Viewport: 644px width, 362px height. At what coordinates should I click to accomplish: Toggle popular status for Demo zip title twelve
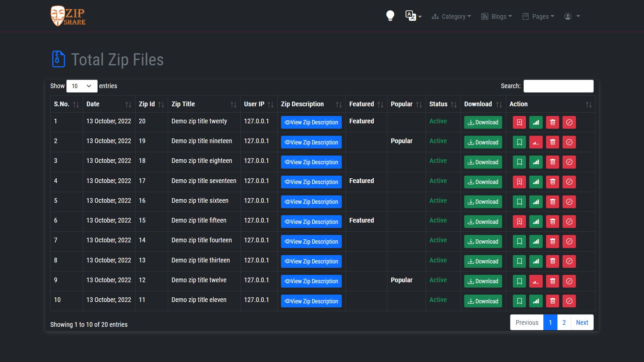point(536,281)
